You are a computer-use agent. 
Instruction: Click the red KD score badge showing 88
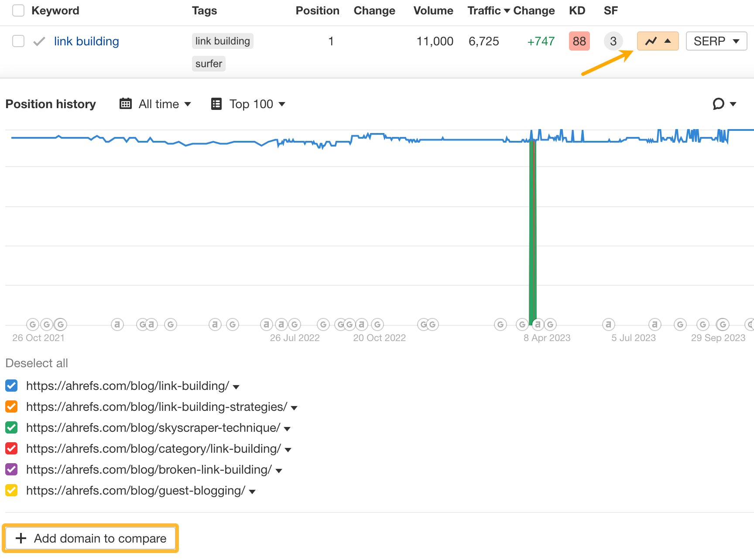point(579,41)
